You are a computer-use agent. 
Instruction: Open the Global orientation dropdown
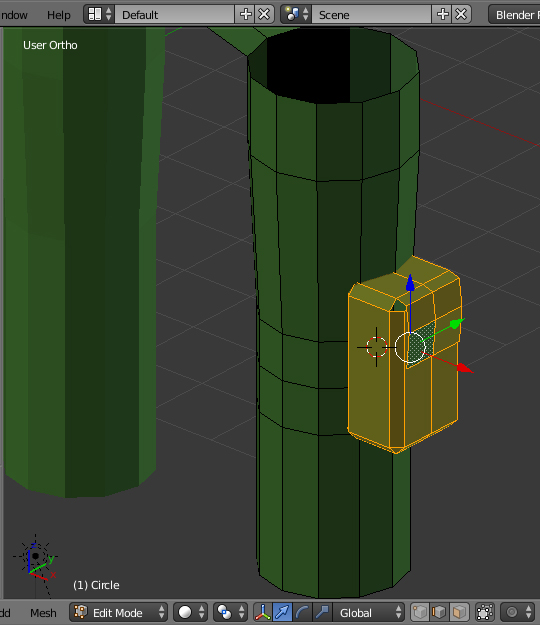click(x=369, y=612)
